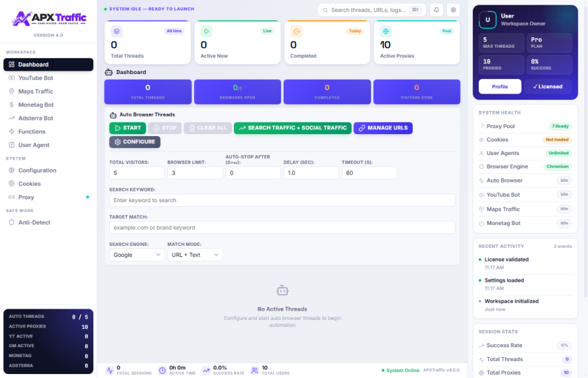The image size is (588, 378).
Task: Open YouTube Bot in the sidebar
Action: pos(48,78)
